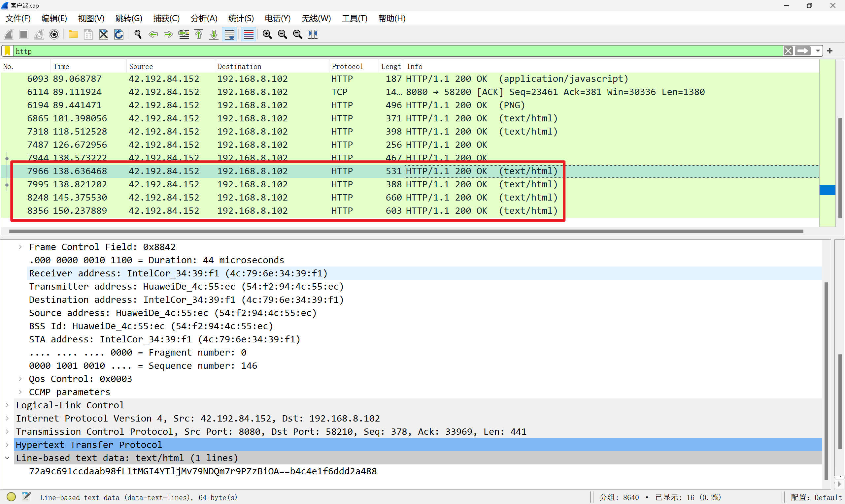Sort by the Source column header
This screenshot has height=504, width=845.
(171, 67)
